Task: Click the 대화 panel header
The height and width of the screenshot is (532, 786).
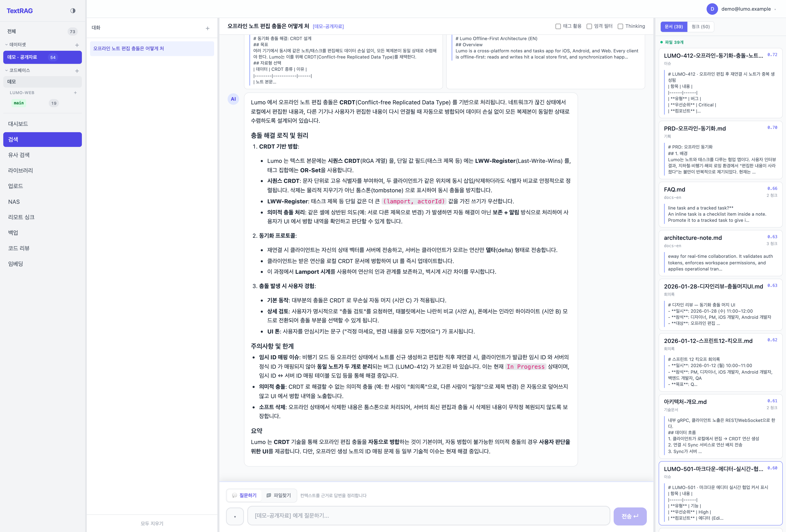Action: [96, 28]
